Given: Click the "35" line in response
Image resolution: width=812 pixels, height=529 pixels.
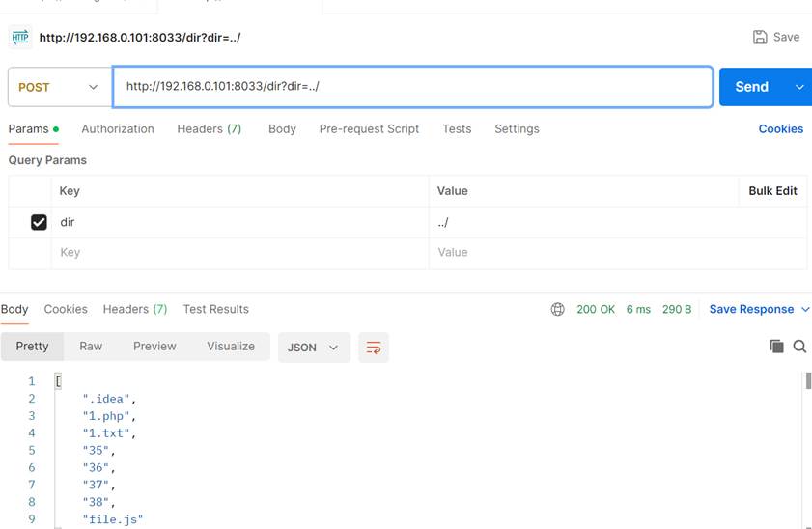Looking at the screenshot, I should (x=98, y=450).
